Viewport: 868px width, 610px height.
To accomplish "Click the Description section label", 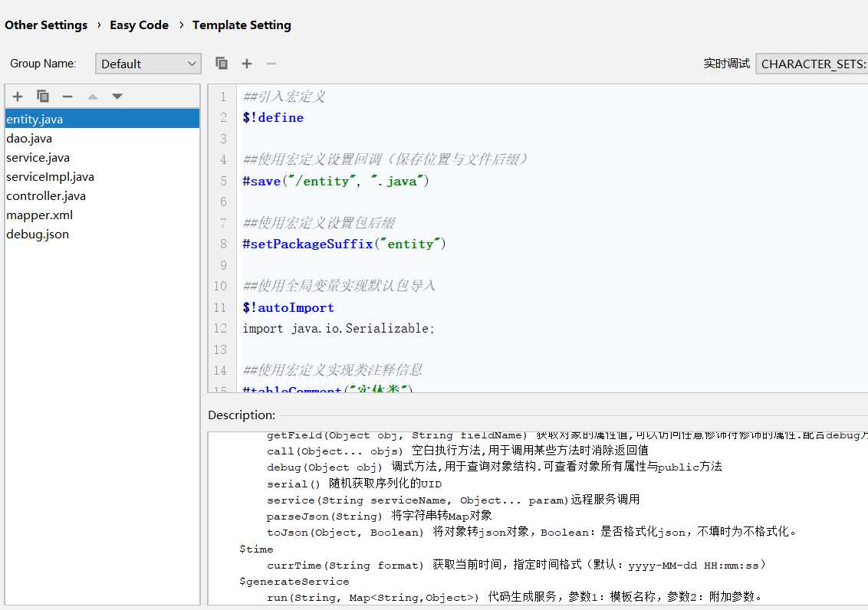I will 242,415.
